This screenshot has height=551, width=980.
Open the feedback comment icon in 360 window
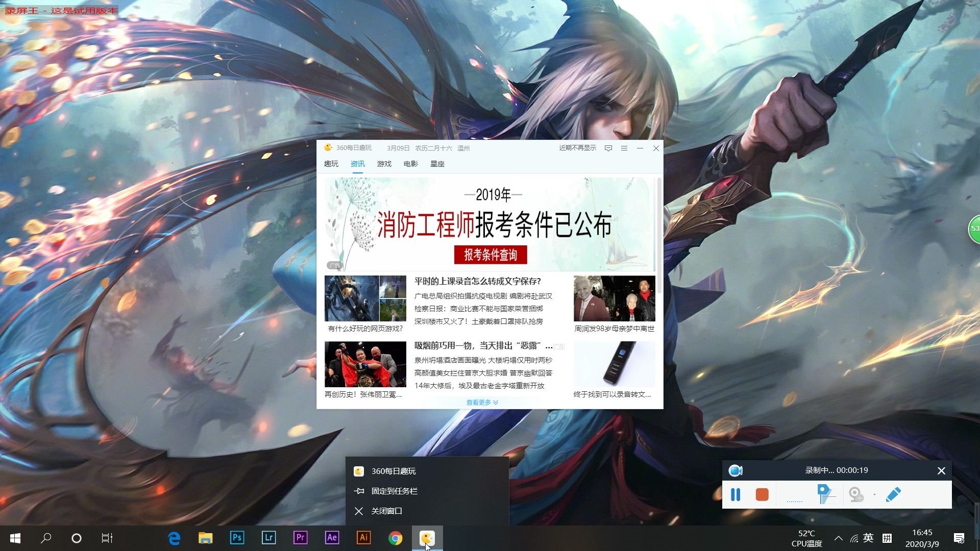click(x=608, y=148)
